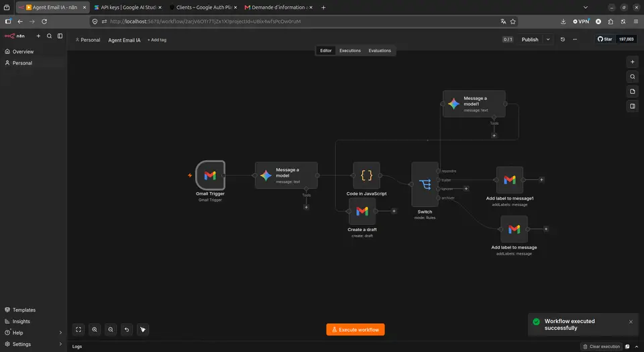The height and width of the screenshot is (352, 644).
Task: Fit workflow to view
Action: [x=78, y=329]
